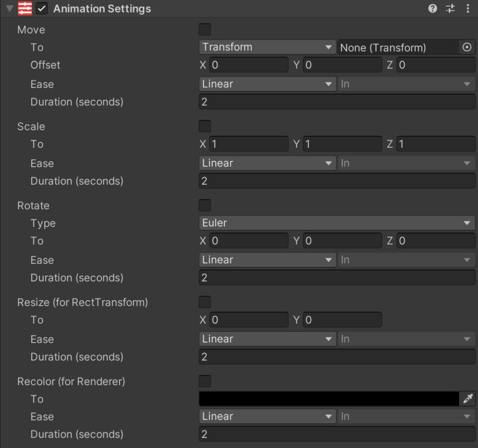Enable the Scale checkbox
The image size is (478, 448).
tap(205, 126)
